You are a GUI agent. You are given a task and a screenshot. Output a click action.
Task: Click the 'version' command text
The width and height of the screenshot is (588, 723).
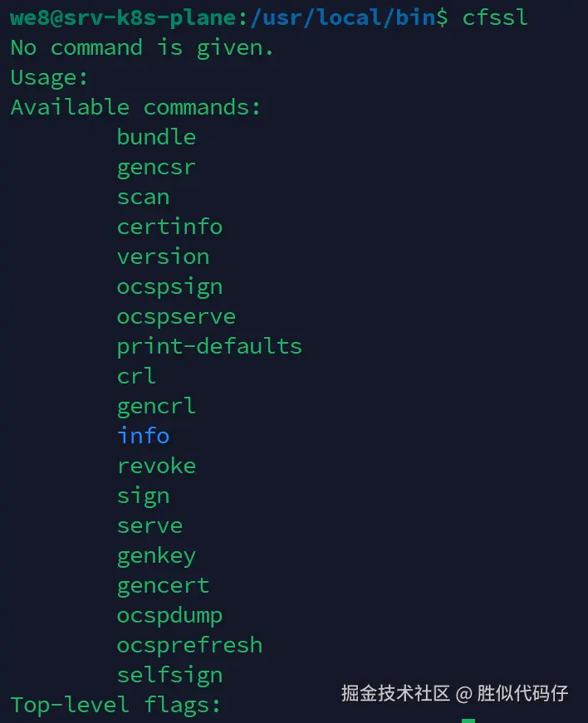(163, 256)
